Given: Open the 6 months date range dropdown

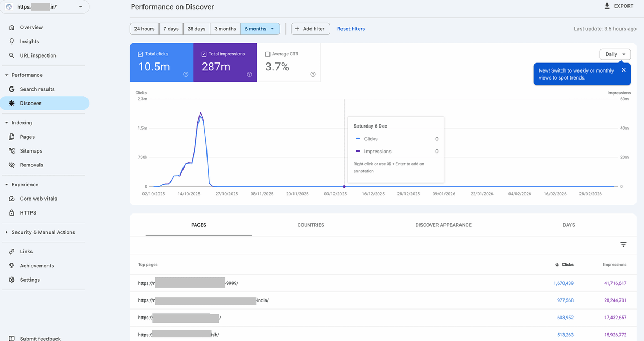Looking at the screenshot, I should (260, 28).
